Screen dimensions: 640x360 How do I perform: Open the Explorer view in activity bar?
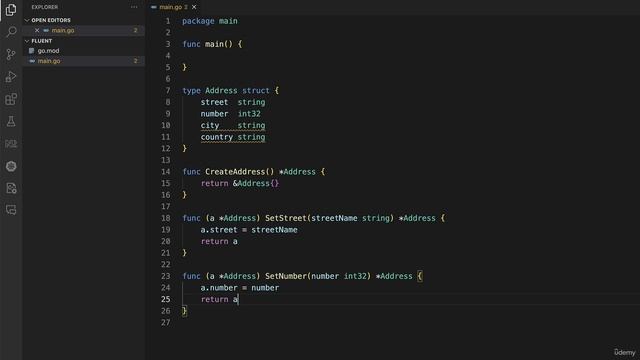click(11, 9)
